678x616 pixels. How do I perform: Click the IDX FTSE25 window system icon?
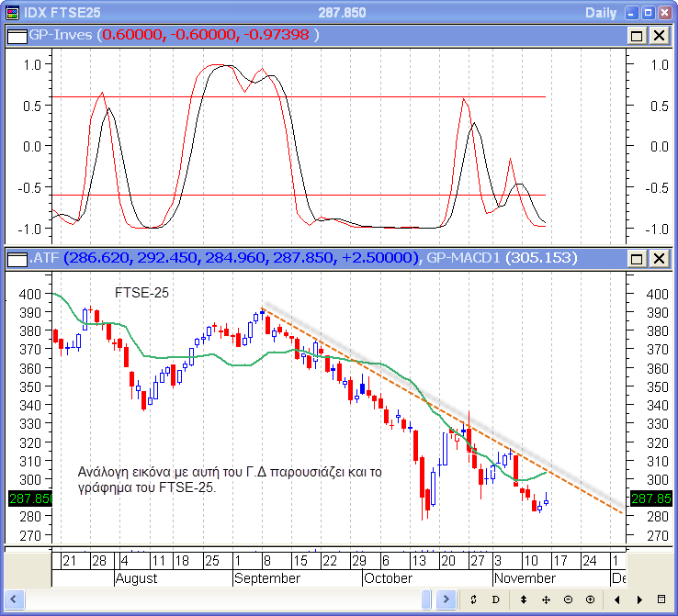pos(12,12)
